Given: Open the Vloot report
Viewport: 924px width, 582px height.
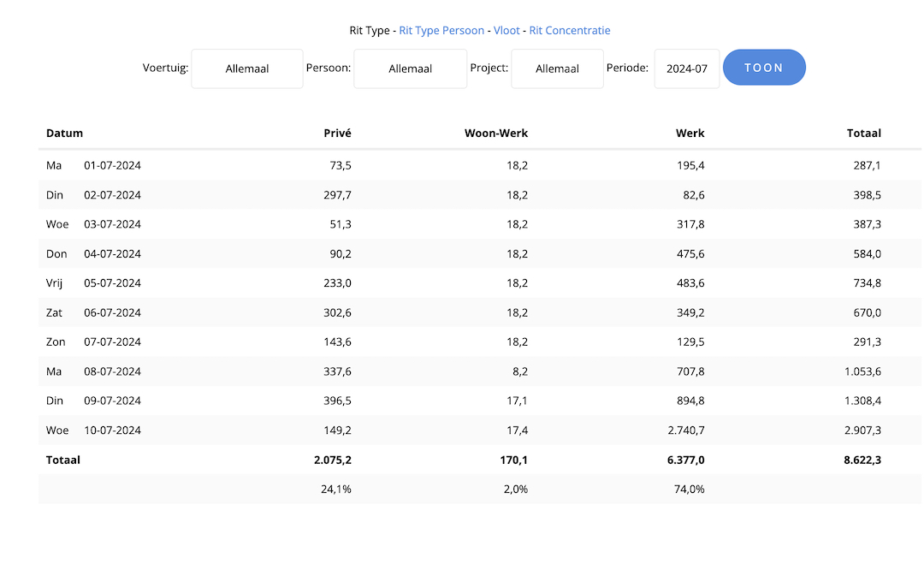Looking at the screenshot, I should (506, 30).
